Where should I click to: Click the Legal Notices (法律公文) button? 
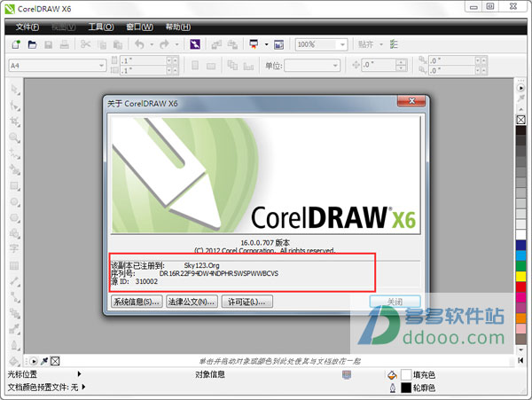coord(192,302)
